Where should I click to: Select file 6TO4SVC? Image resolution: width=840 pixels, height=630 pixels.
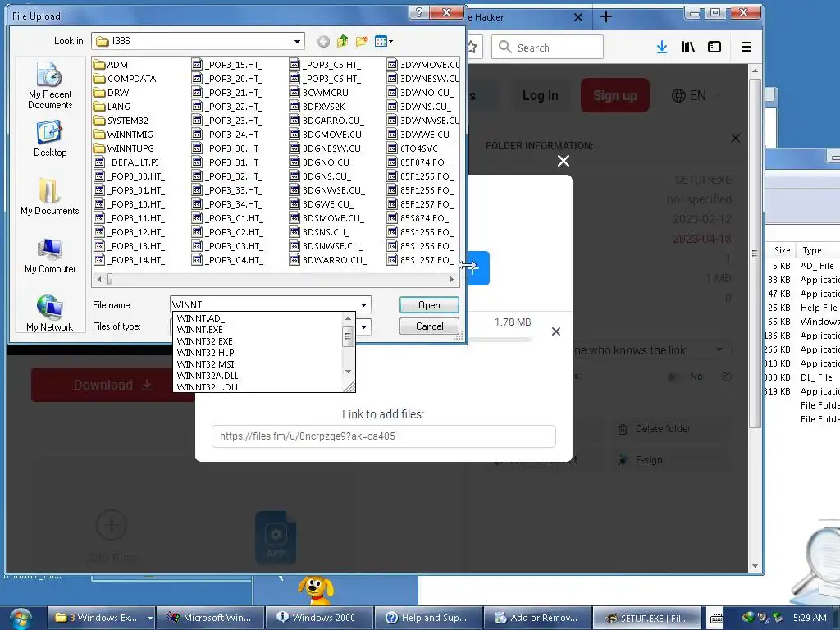pos(412,148)
